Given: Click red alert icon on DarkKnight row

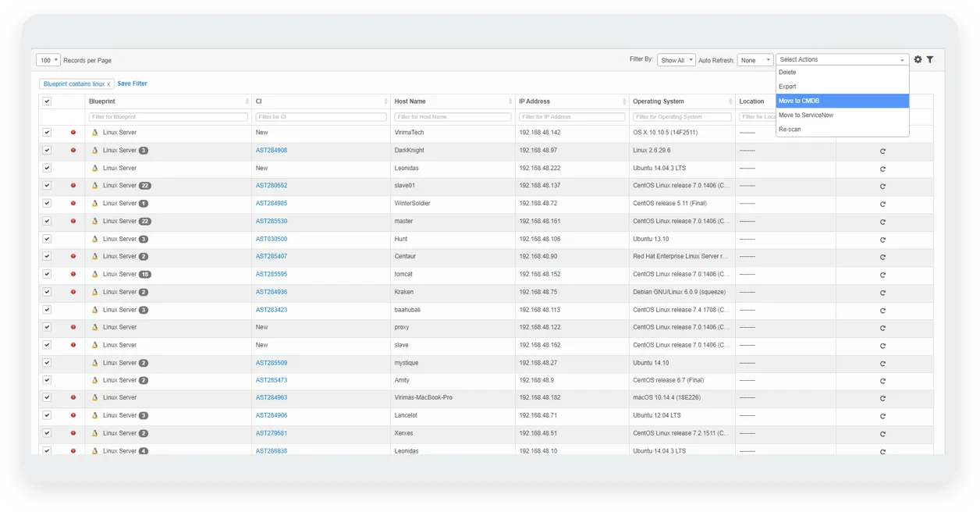Looking at the screenshot, I should [73, 150].
